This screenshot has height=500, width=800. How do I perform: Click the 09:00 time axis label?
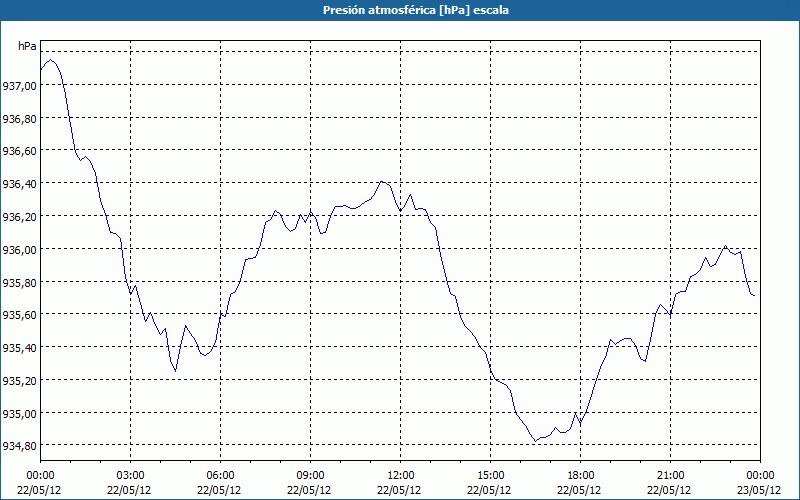pos(310,476)
